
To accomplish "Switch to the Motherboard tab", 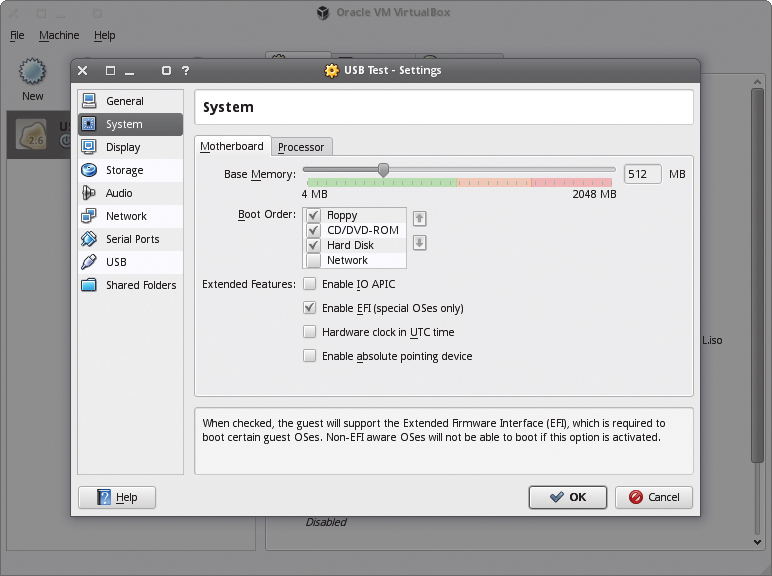I will pyautogui.click(x=232, y=146).
